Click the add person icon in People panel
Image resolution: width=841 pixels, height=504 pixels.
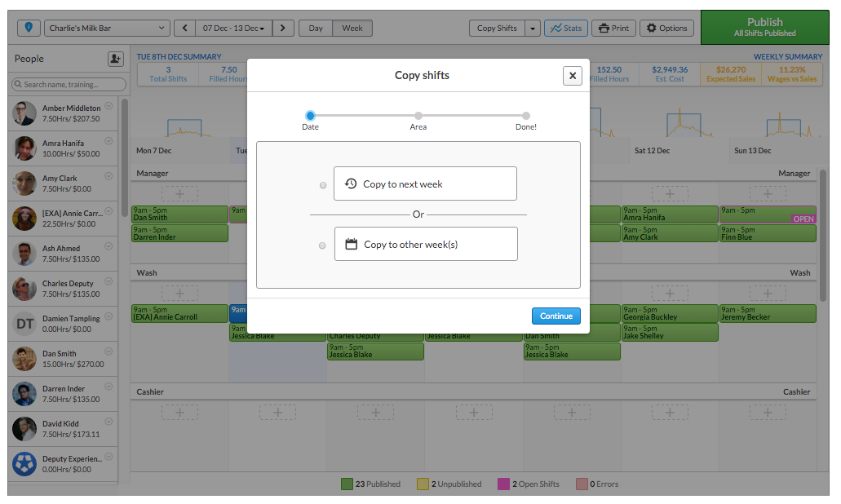(x=115, y=59)
